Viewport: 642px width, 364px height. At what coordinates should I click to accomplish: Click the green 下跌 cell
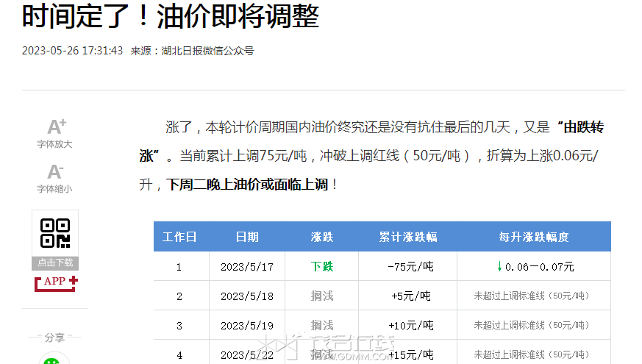pos(322,266)
